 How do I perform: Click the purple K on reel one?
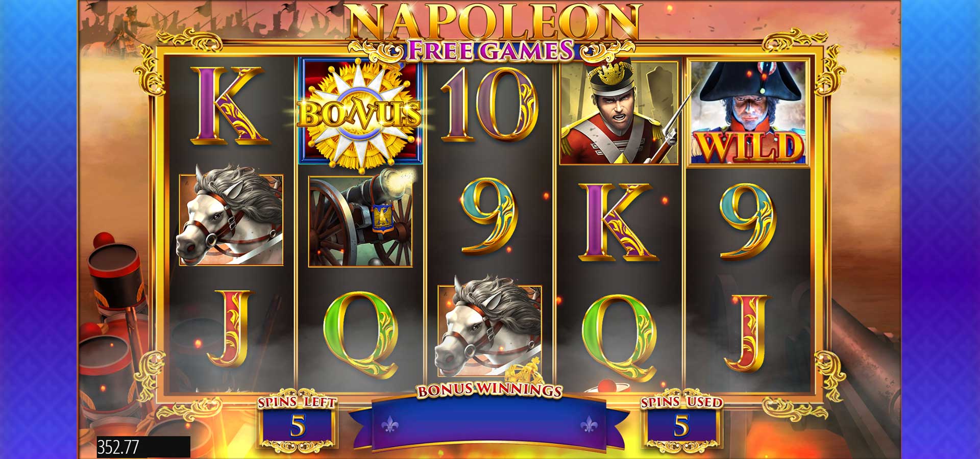click(229, 106)
